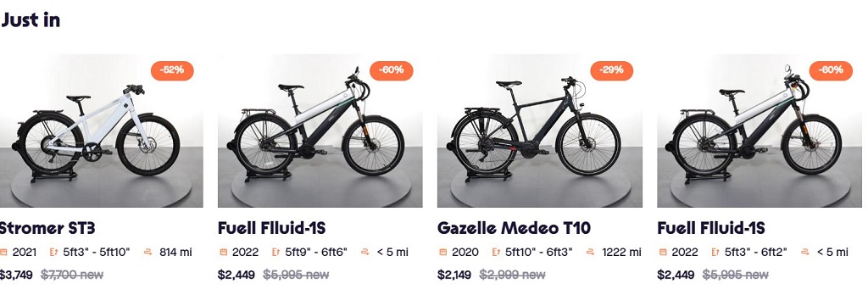
Task: Click the mileage icon next to 1222 mi
Action: pos(591,253)
